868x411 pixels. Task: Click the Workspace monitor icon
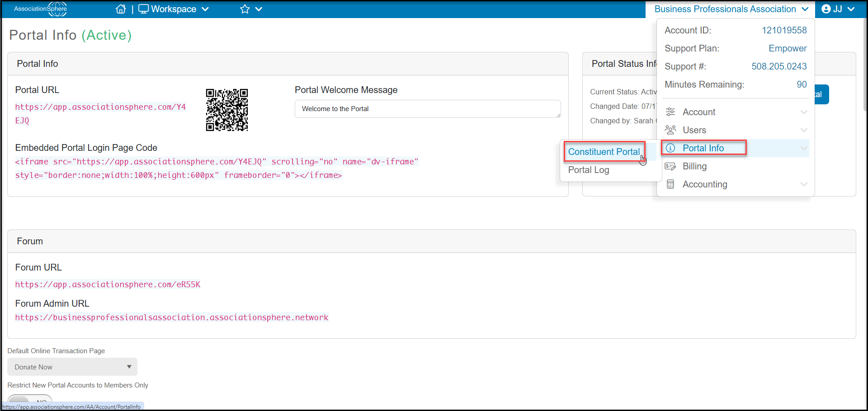[143, 9]
